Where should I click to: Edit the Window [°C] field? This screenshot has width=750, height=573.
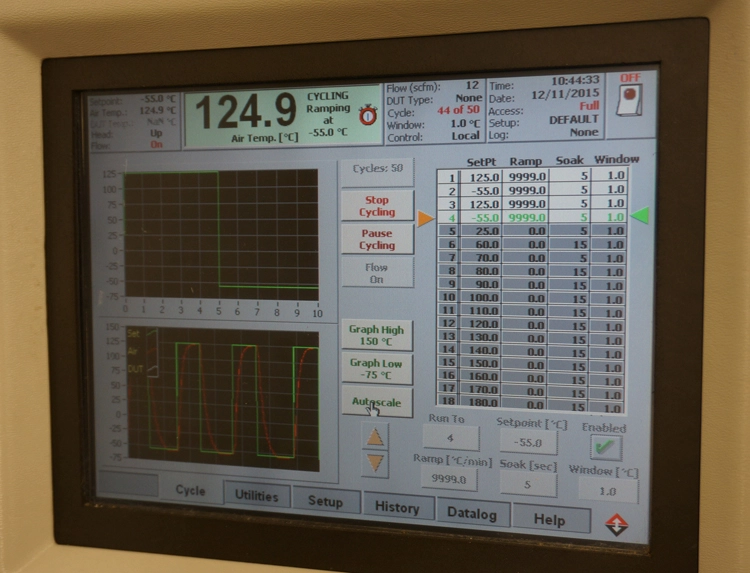click(x=608, y=491)
